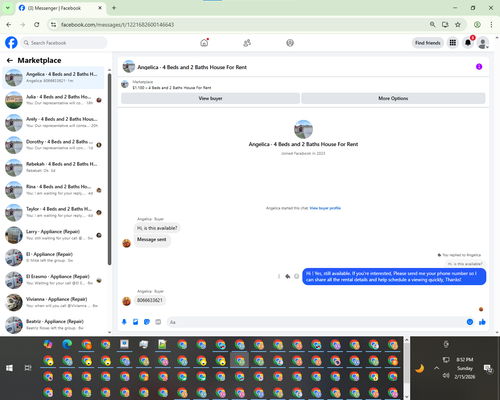
Task: Open the volume control in system tray
Action: [446, 376]
